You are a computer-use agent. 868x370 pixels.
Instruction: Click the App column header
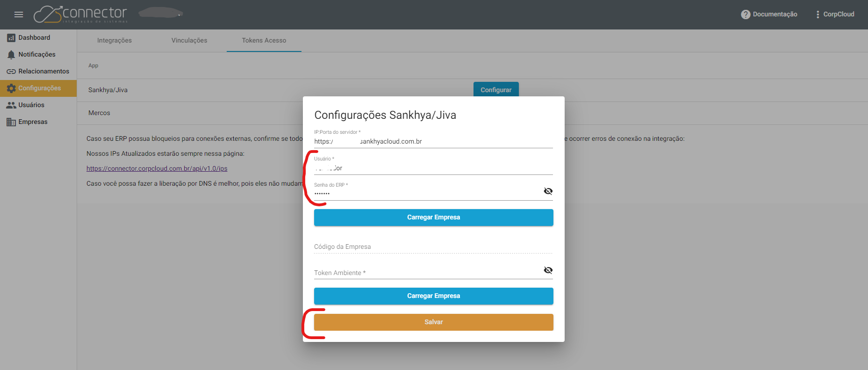[93, 65]
